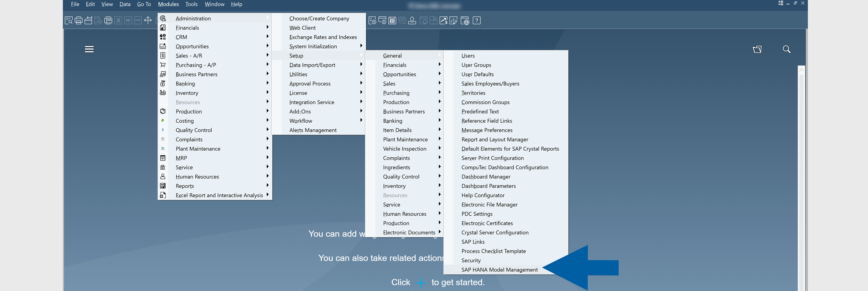Click the cube icon near search
Viewport: 868px width, 291px height.
pyautogui.click(x=757, y=49)
